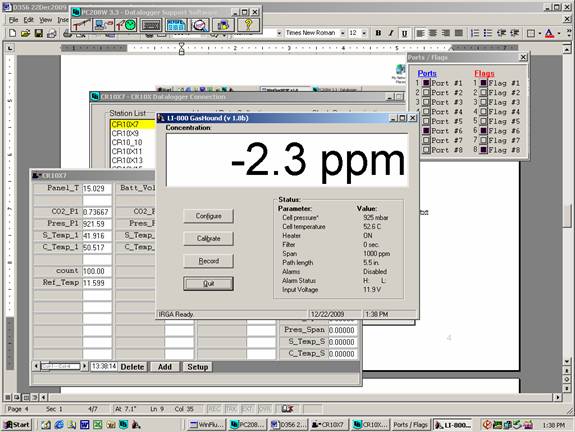Screen dimensions: 575x432
Task: Click the Internet Explorer quick launch icon
Action: [x=59, y=425]
